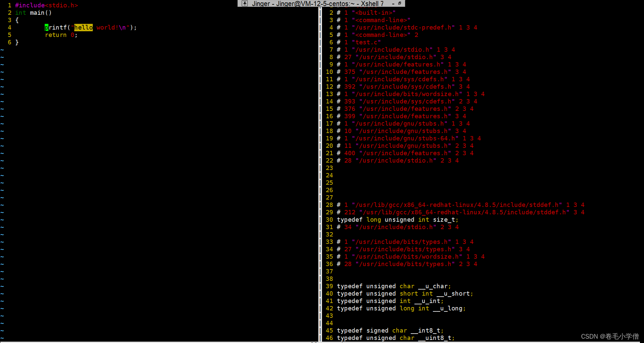Click line 21 '400 /usr/include/features.h'
The height and width of the screenshot is (343, 644).
pos(405,153)
